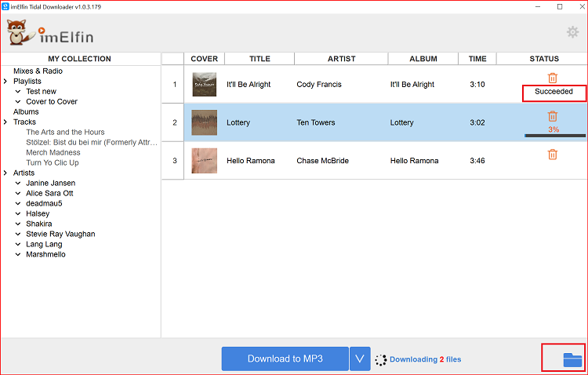
Task: Toggle the Shakira chevron
Action: [x=17, y=224]
